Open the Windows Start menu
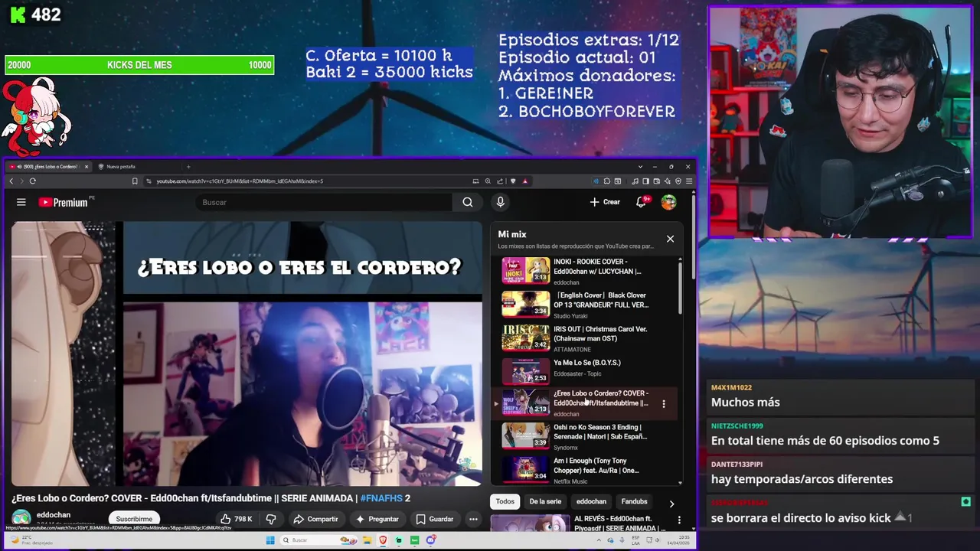 270,540
